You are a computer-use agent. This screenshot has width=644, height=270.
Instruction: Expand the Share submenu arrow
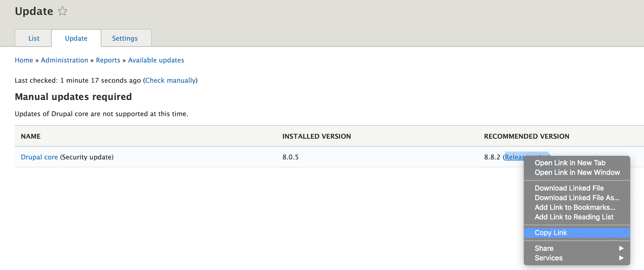click(x=621, y=249)
